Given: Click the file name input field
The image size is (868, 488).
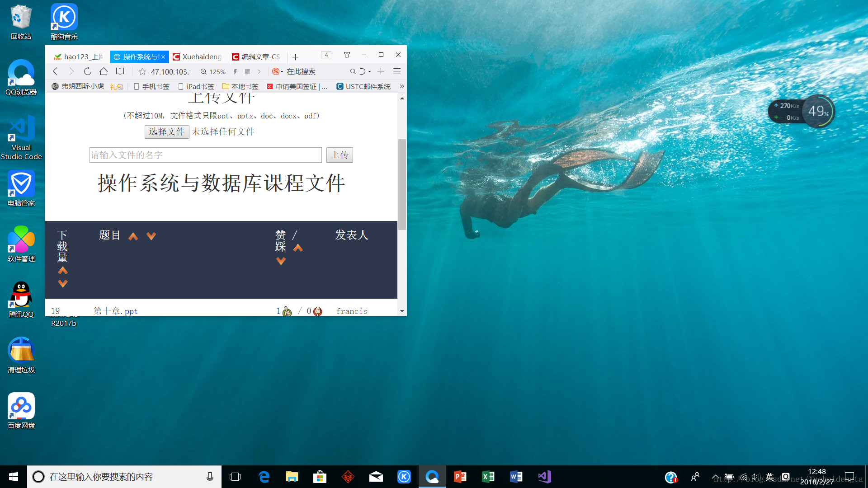Looking at the screenshot, I should (206, 155).
